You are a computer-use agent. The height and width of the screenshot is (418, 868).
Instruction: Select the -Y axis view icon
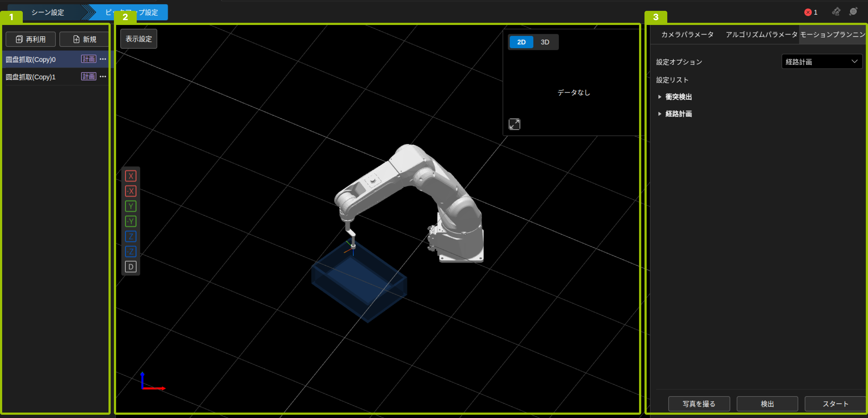point(131,221)
